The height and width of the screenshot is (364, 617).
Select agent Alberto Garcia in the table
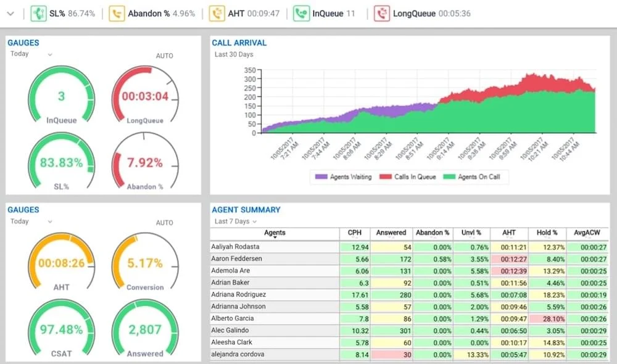pyautogui.click(x=232, y=318)
